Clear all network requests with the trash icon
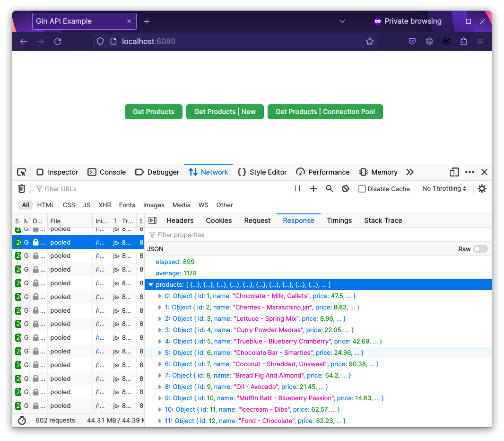The height and width of the screenshot is (441, 504). pyautogui.click(x=21, y=188)
